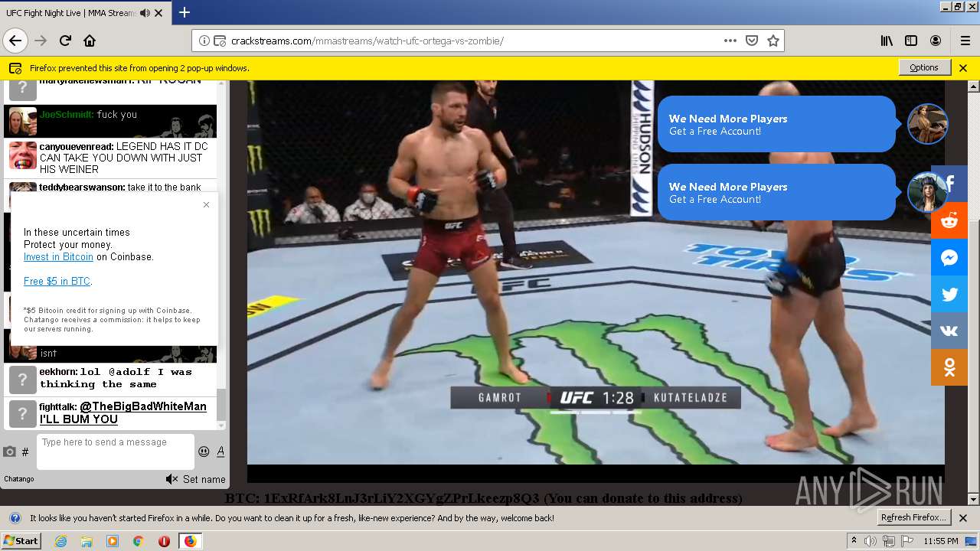Viewport: 980px width, 551px height.
Task: Attach an image with the camera icon
Action: 9,452
